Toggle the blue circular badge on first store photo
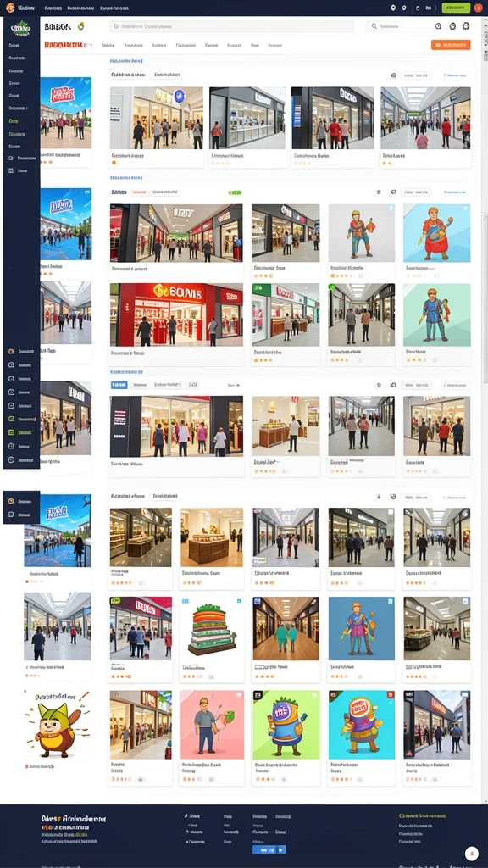This screenshot has width=488, height=868. [180, 97]
